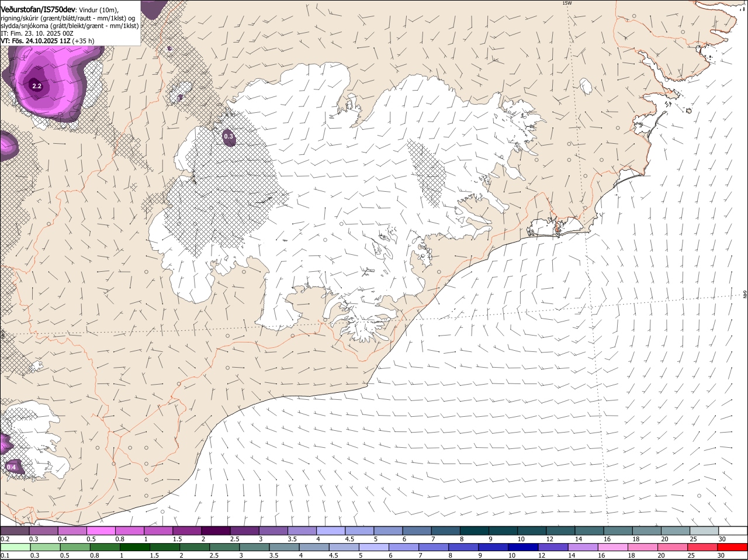Image resolution: width=748 pixels, height=560 pixels.
Task: Pick upper legend swatch between 1.5 and 2
Action: pyautogui.click(x=188, y=531)
